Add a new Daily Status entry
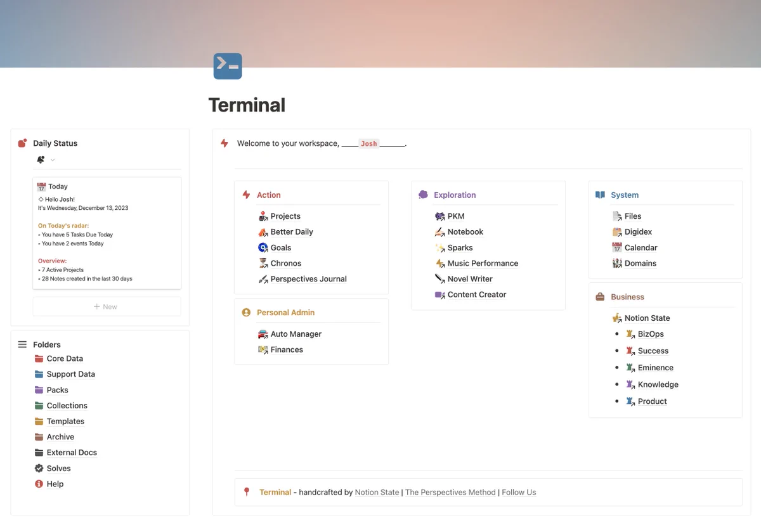The height and width of the screenshot is (532, 761). (107, 306)
